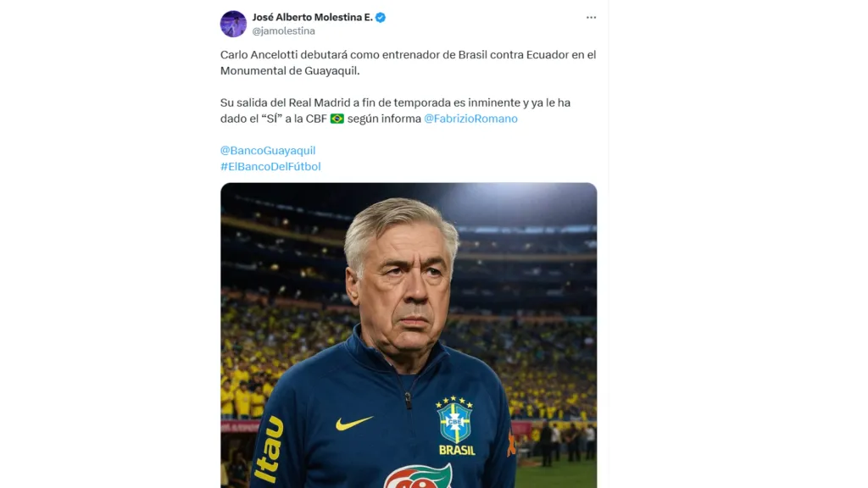Click the BRASIL text under the crest
This screenshot has width=868, height=488.
(457, 450)
